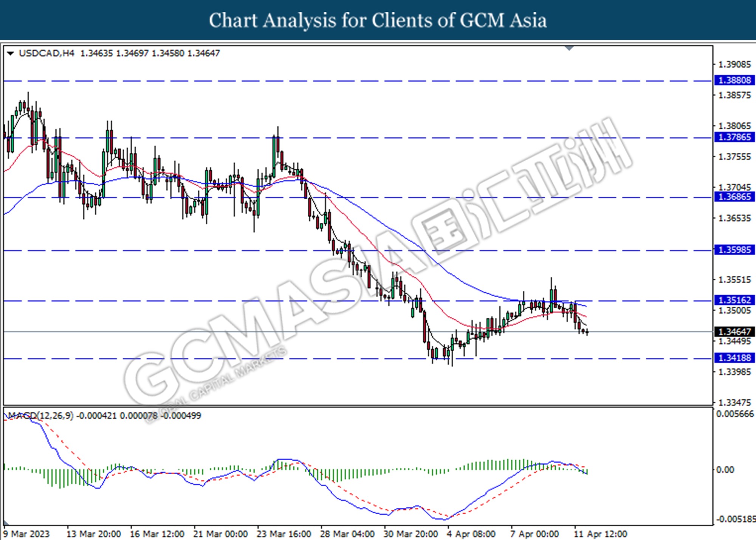Click the MACD(12,26,9) indicator label
Image resolution: width=756 pixels, height=540 pixels.
pyautogui.click(x=40, y=416)
